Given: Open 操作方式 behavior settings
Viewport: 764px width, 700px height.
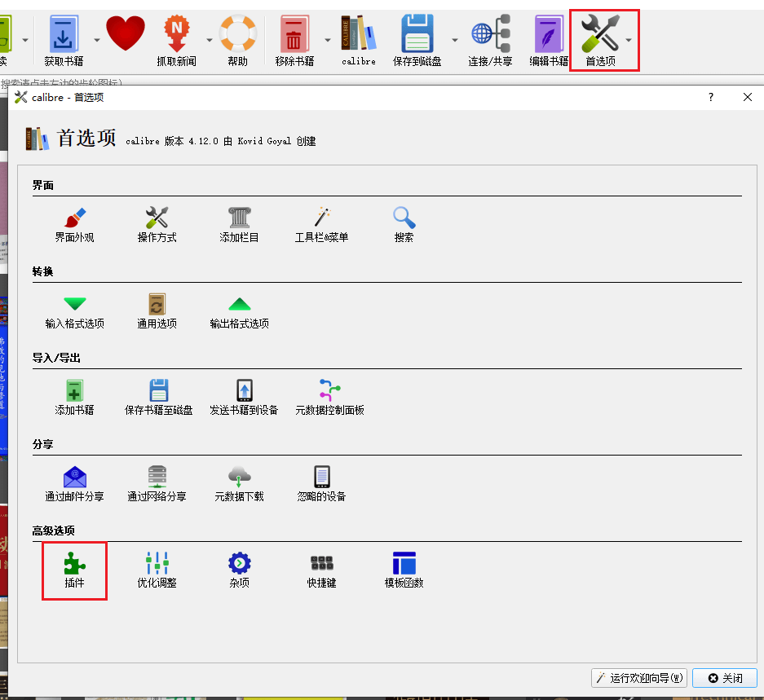Looking at the screenshot, I should (157, 226).
